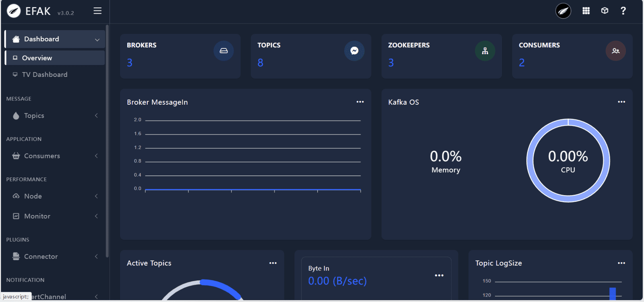Open help via the question mark icon
644x302 pixels.
click(x=623, y=11)
